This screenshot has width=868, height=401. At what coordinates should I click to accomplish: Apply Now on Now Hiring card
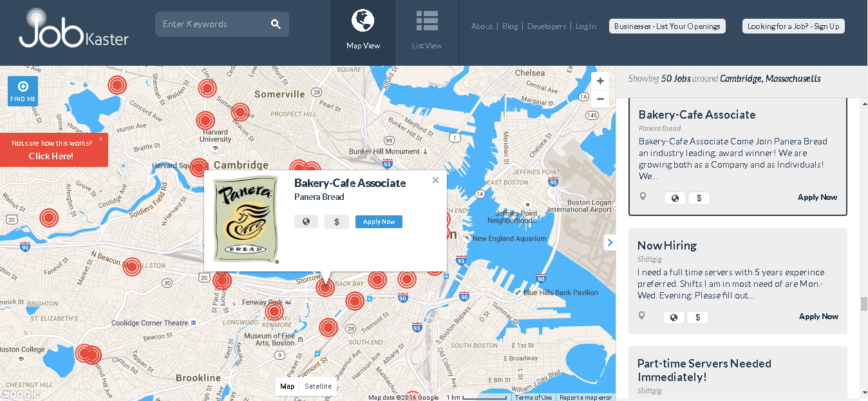(818, 317)
